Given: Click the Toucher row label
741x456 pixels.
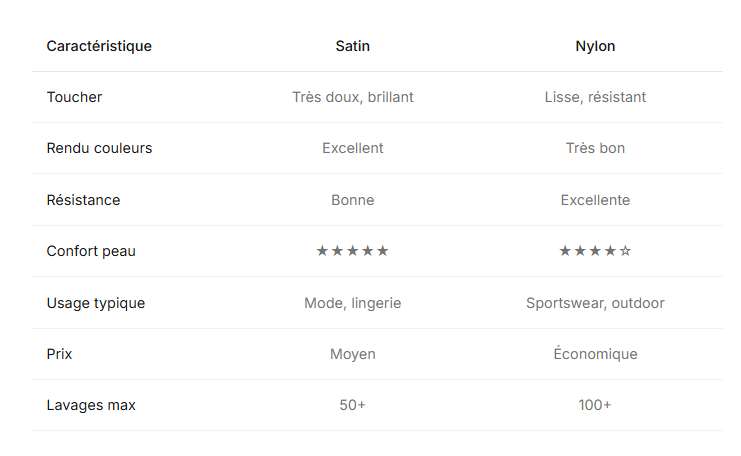Looking at the screenshot, I should pyautogui.click(x=74, y=97).
